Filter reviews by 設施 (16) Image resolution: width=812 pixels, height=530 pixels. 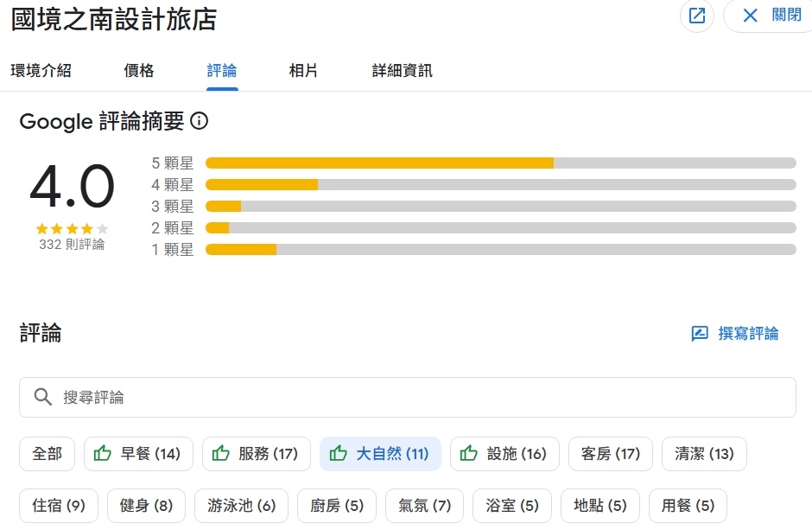coord(504,453)
